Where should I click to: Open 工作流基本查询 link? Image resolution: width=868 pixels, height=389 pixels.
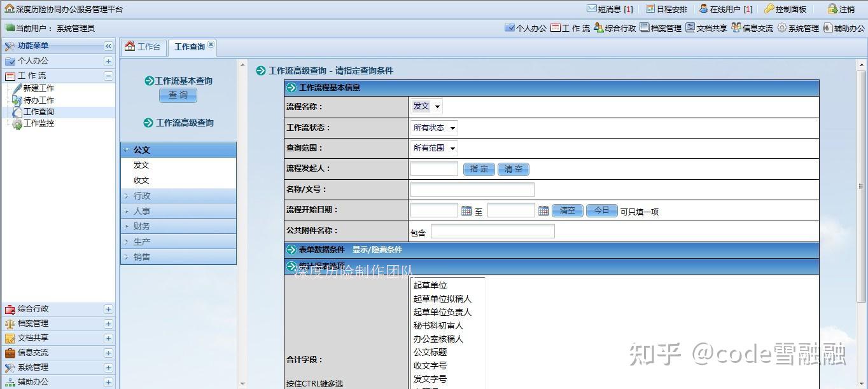click(183, 81)
